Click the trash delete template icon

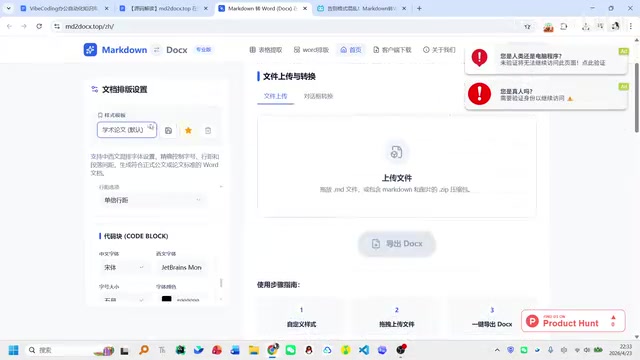(208, 131)
